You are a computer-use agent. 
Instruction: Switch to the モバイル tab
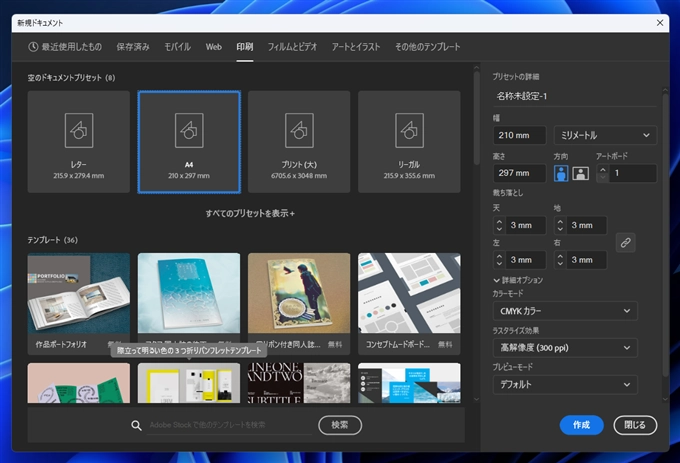[177, 47]
